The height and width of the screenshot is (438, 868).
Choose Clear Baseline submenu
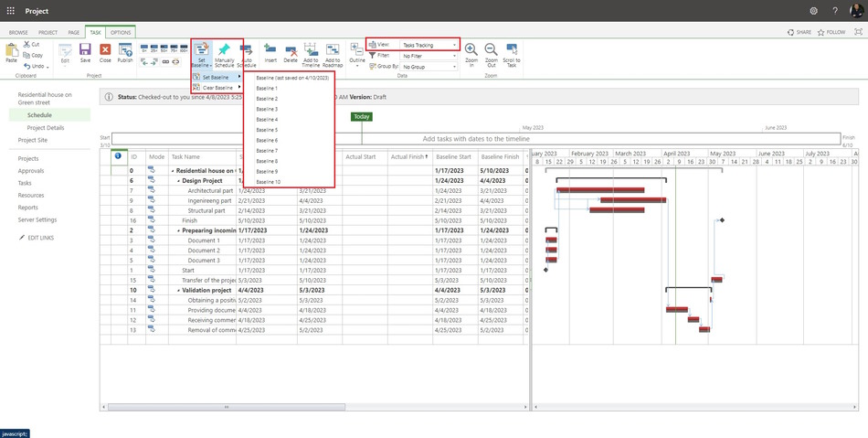click(x=217, y=88)
